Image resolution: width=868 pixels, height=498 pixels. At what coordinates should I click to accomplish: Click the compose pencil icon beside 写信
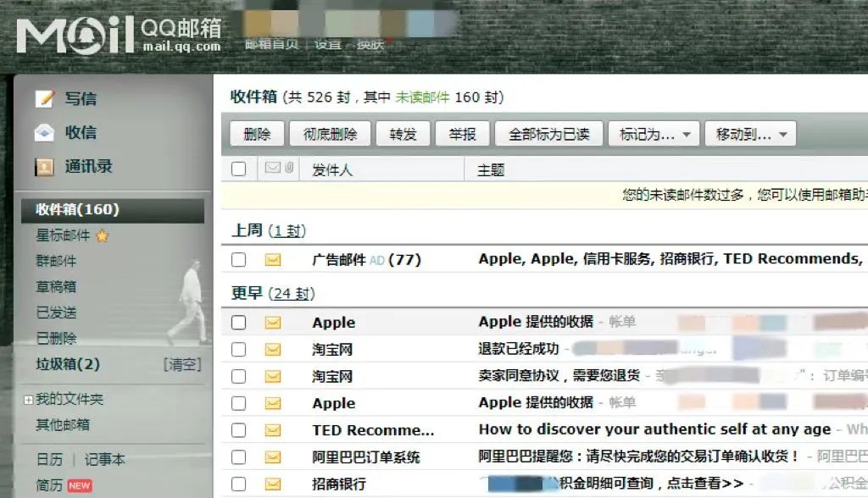coord(44,98)
